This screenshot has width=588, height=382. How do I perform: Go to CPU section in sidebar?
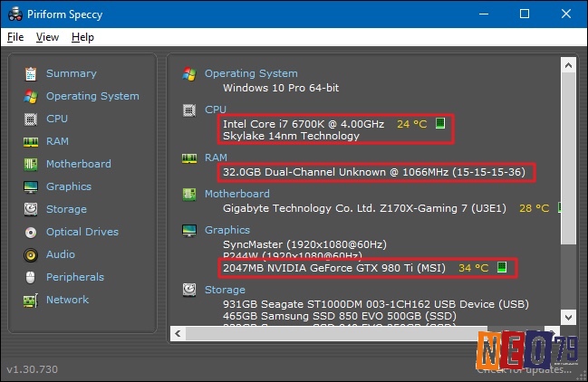click(x=57, y=119)
